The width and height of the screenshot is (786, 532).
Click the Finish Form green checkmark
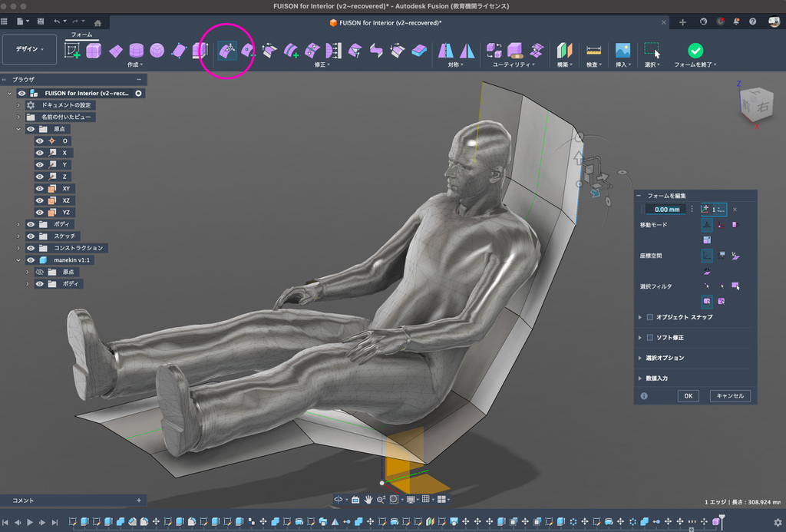coord(695,50)
